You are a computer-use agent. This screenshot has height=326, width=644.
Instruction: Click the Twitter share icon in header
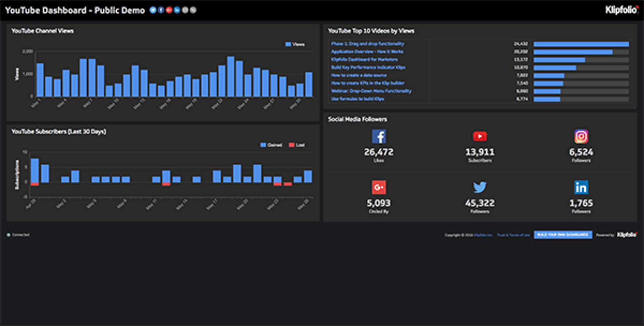(x=153, y=10)
